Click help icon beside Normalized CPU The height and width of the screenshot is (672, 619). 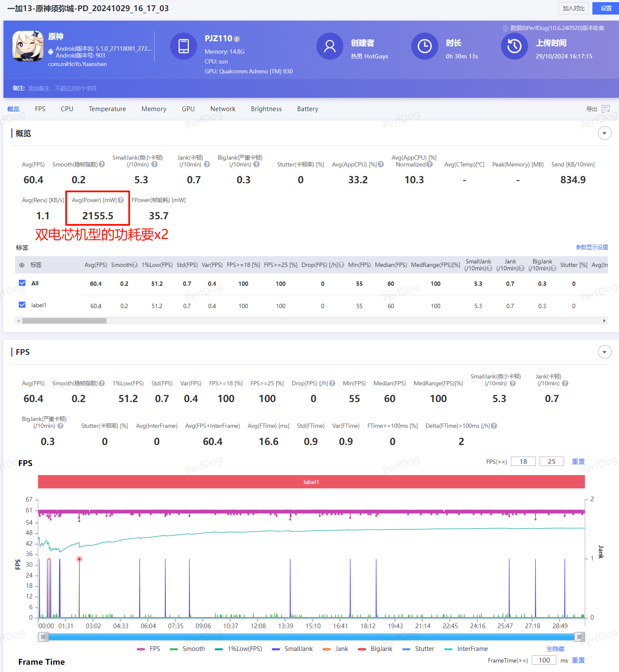coord(430,164)
